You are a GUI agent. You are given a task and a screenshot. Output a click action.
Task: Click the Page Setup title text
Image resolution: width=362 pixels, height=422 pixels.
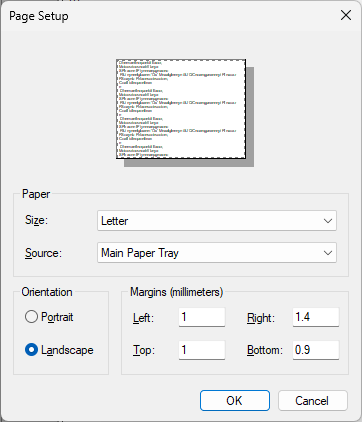[x=39, y=16]
